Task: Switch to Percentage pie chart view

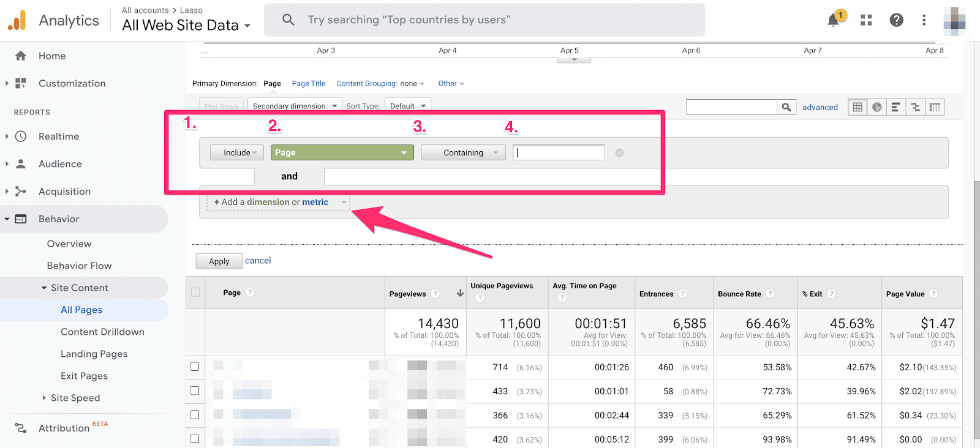Action: (x=877, y=107)
